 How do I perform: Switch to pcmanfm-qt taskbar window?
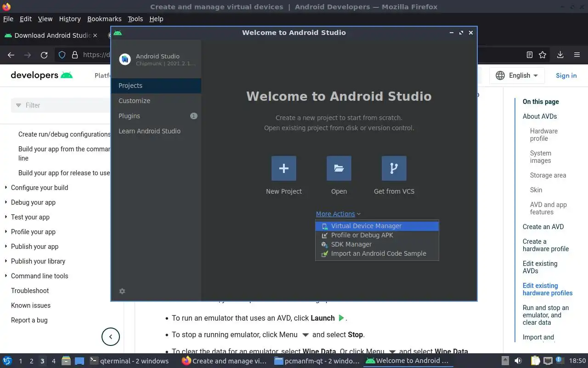click(x=317, y=361)
